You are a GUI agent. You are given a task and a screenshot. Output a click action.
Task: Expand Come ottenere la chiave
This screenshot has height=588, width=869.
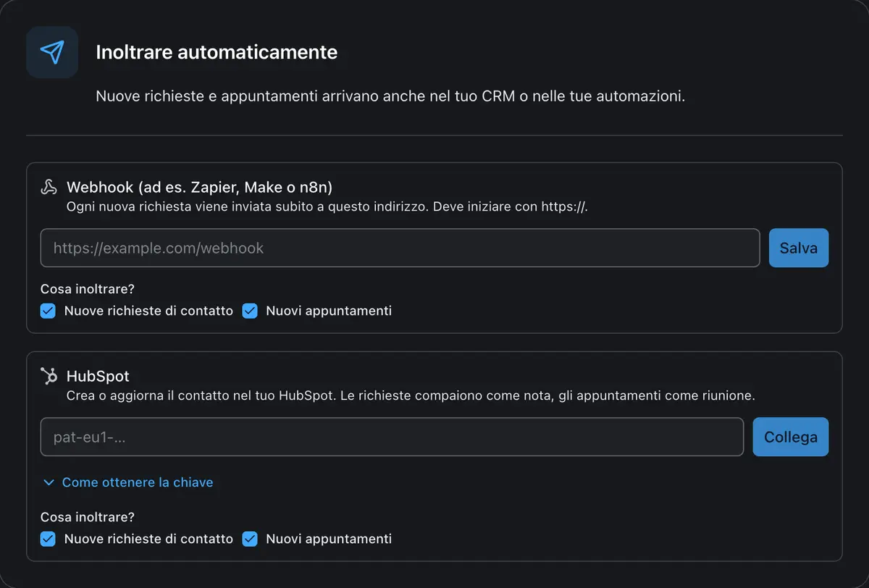click(127, 482)
